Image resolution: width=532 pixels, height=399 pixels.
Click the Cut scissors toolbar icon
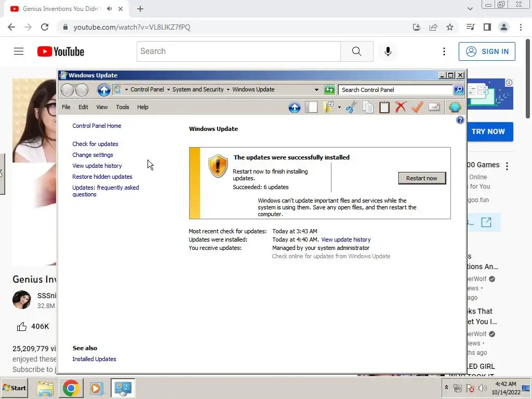coord(352,107)
